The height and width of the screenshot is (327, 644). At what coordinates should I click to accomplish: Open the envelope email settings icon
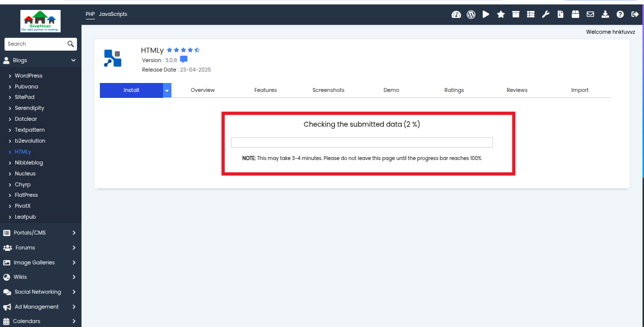(x=590, y=14)
